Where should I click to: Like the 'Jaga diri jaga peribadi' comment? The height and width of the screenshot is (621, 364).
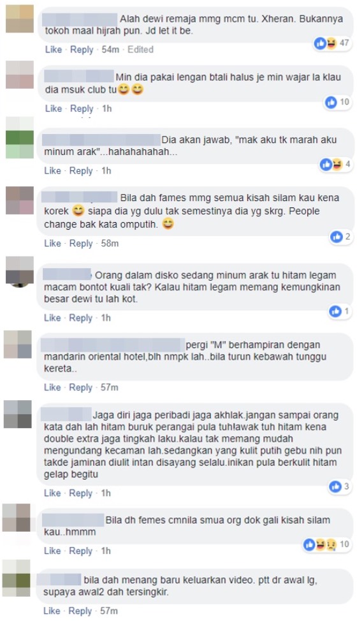[x=52, y=493]
